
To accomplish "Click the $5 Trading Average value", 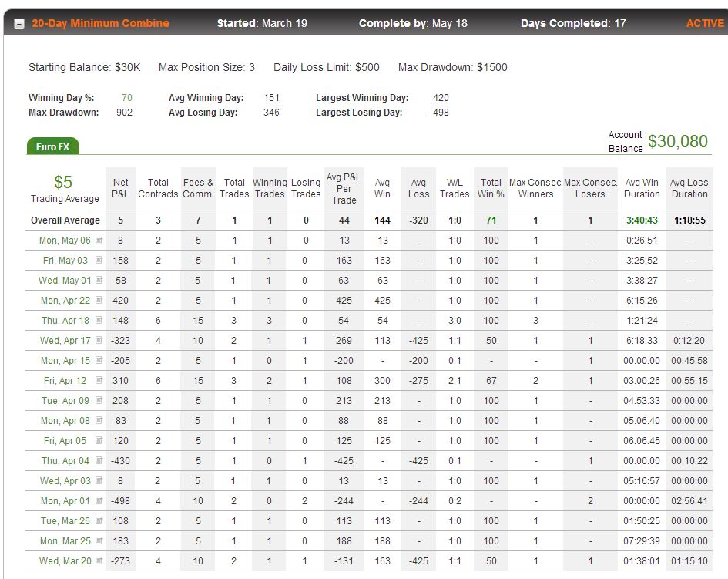I will (x=62, y=182).
